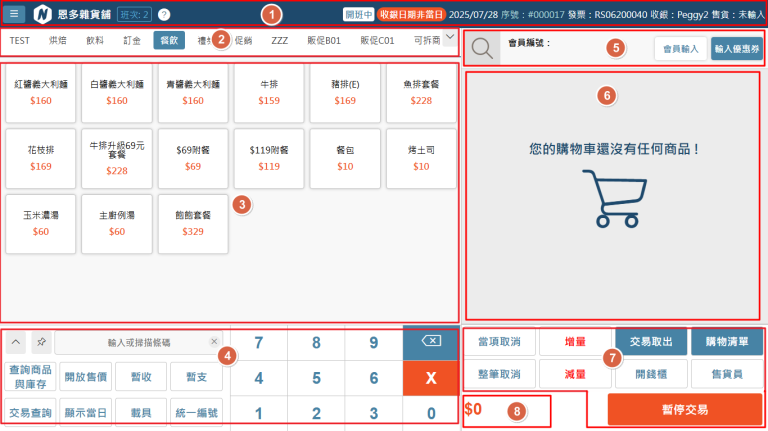Click the barcode input field
Viewport: 768px width, 431px height.
(x=130, y=342)
